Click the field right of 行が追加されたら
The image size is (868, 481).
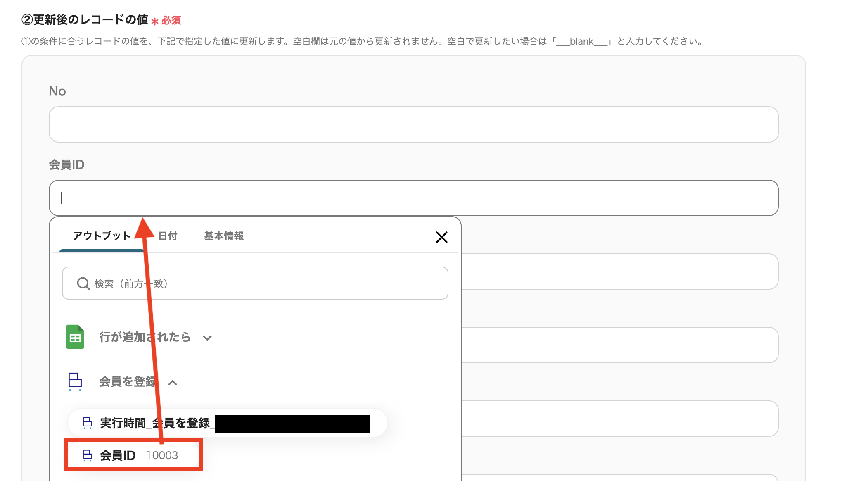tap(619, 345)
